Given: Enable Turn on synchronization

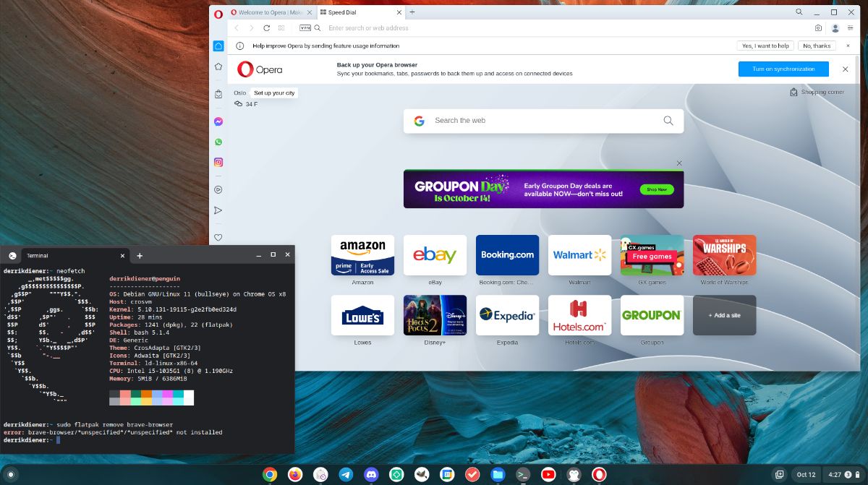Looking at the screenshot, I should pos(783,69).
